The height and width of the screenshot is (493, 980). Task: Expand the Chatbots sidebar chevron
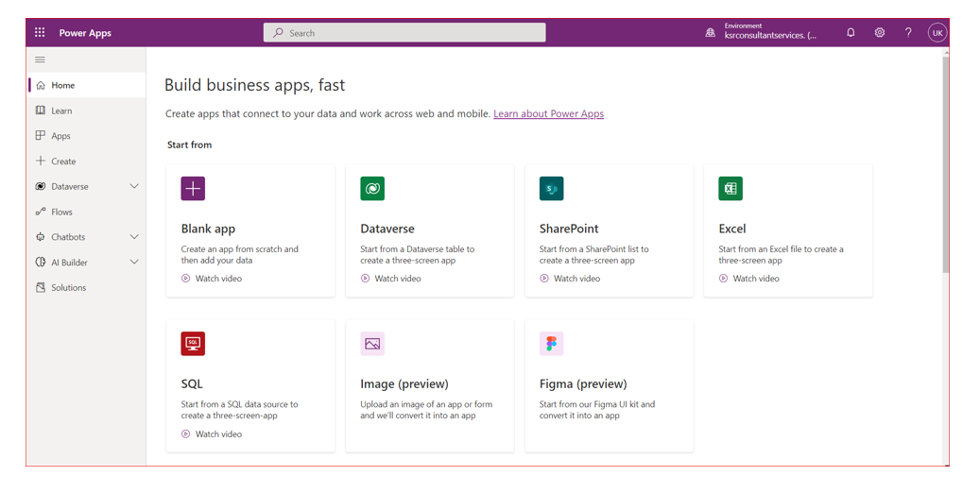coord(134,237)
